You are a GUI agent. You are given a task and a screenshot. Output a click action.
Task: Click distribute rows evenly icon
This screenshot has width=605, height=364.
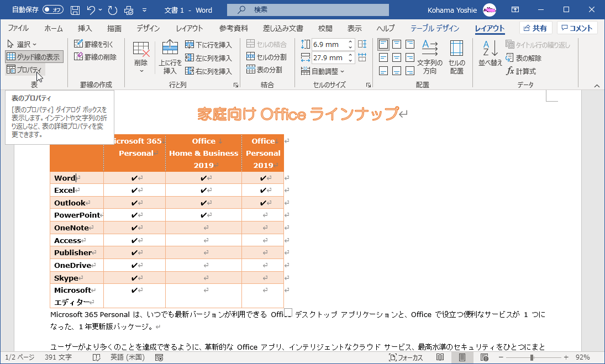pyautogui.click(x=362, y=44)
